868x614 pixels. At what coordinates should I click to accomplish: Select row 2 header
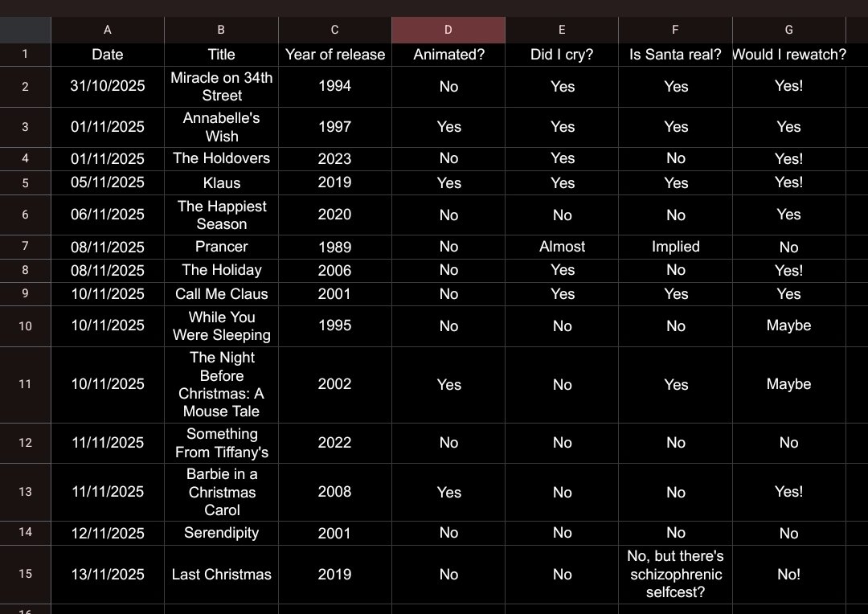(x=26, y=86)
